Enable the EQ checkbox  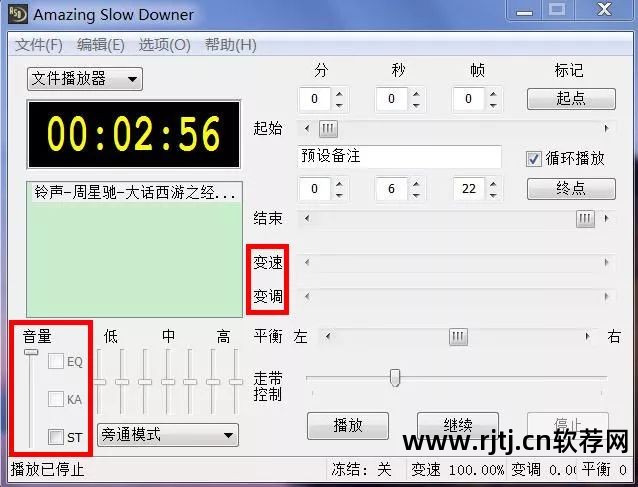pos(56,361)
